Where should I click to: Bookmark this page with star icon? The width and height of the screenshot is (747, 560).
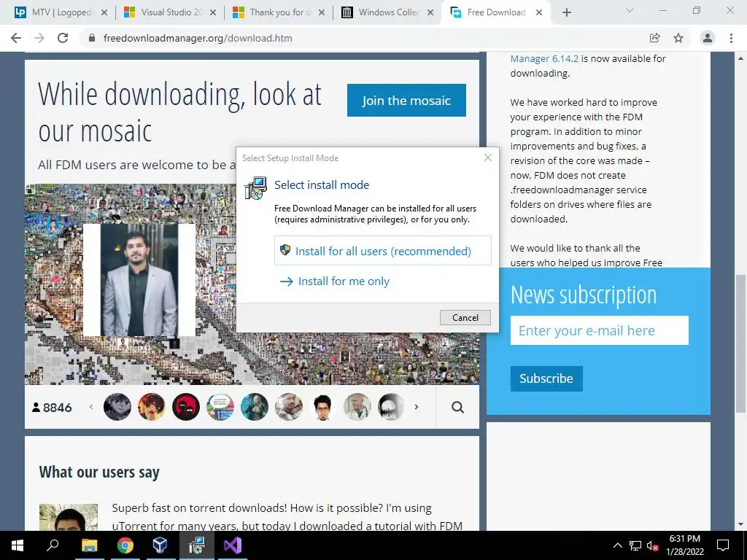coord(678,38)
